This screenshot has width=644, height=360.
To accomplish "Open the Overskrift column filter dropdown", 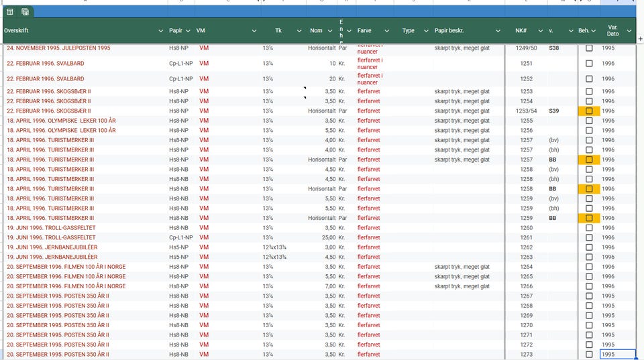I will pos(160,32).
